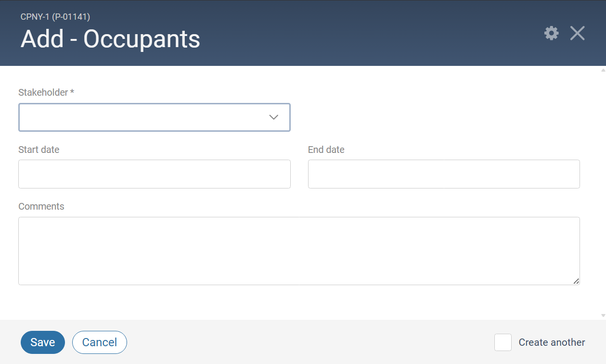The image size is (606, 364).
Task: Click the Comments label
Action: tap(41, 206)
